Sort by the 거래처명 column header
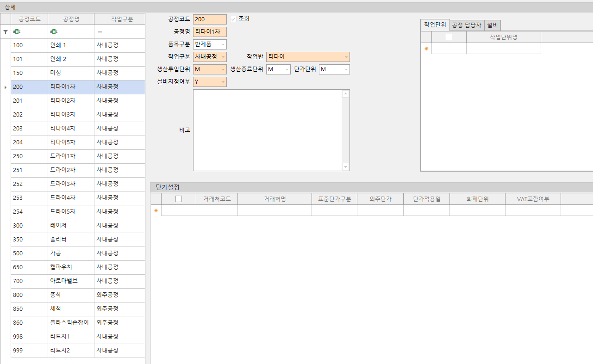Image resolution: width=593 pixels, height=364 pixels. coord(275,199)
